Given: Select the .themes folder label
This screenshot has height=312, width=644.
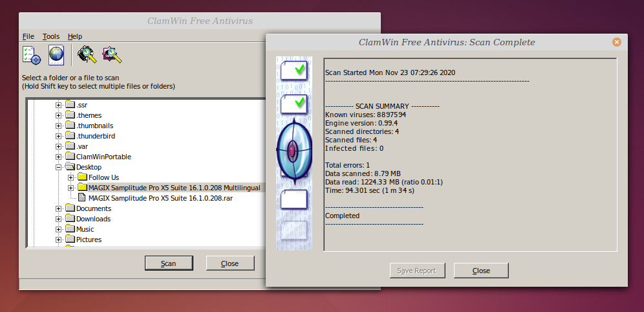Looking at the screenshot, I should click(x=89, y=115).
